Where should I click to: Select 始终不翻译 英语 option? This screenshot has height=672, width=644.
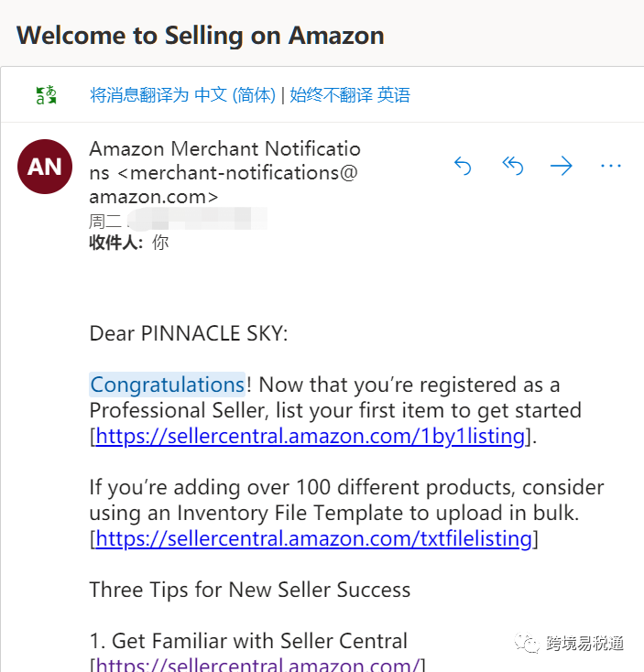[350, 94]
